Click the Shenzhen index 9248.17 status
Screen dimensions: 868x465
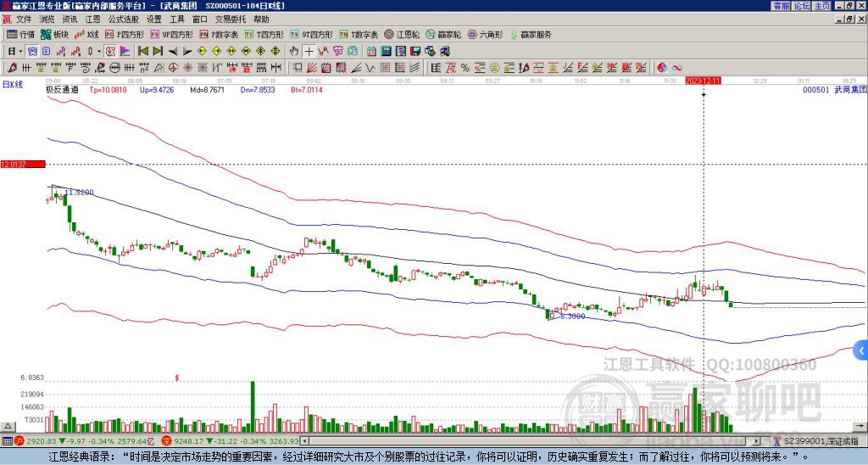point(231,441)
